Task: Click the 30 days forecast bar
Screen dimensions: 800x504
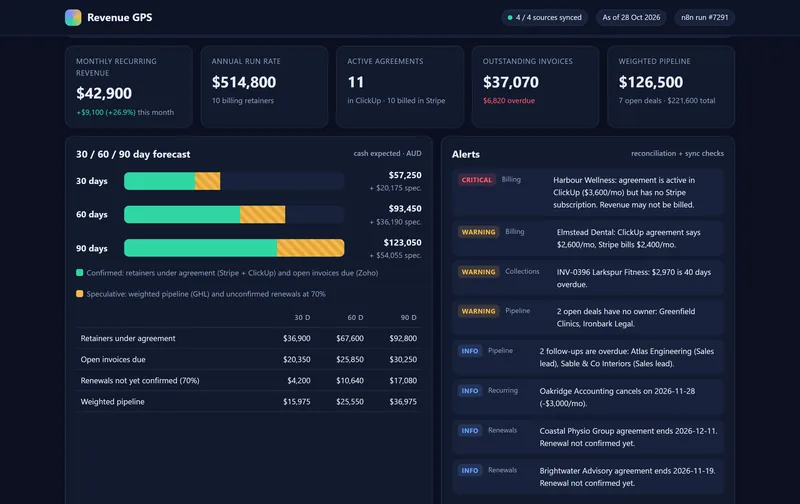Action: click(x=234, y=181)
